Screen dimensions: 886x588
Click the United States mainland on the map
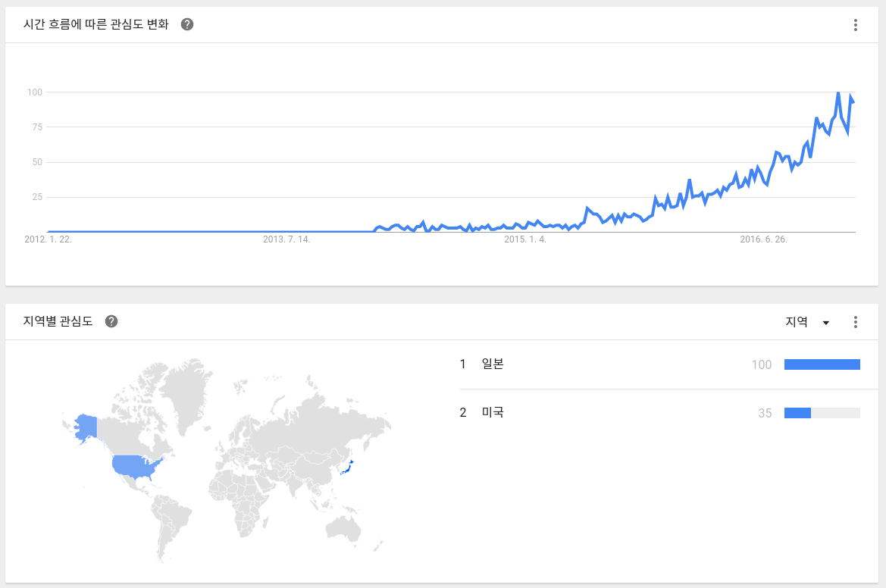(135, 466)
